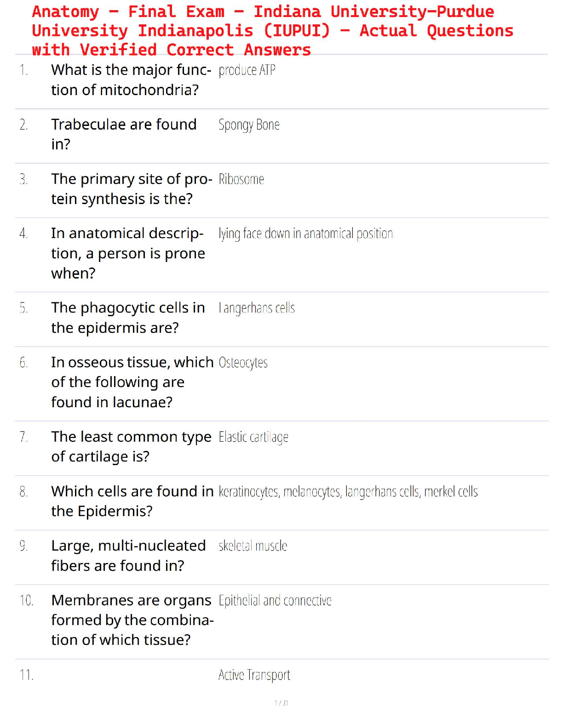
Task: Select the "Osteocytes" answer
Action: (x=243, y=363)
